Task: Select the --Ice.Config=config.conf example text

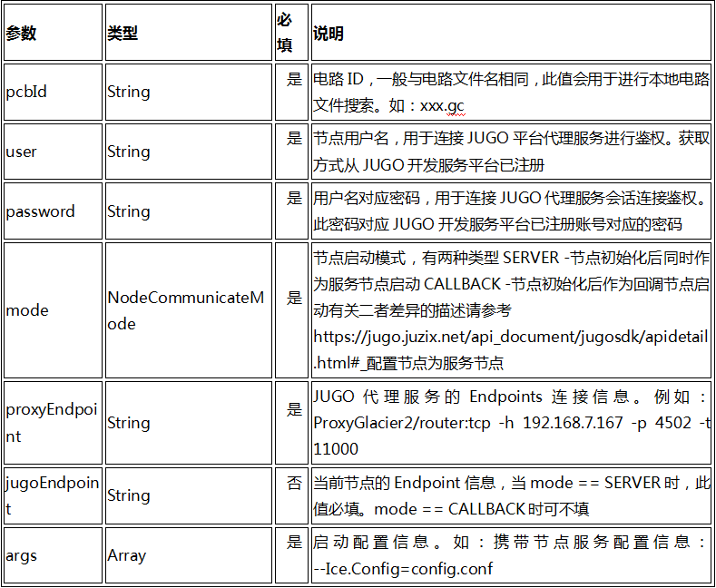Action: coord(403,569)
